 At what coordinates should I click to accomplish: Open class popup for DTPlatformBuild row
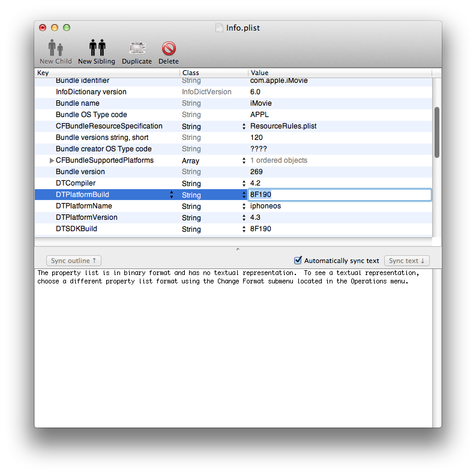tap(244, 195)
